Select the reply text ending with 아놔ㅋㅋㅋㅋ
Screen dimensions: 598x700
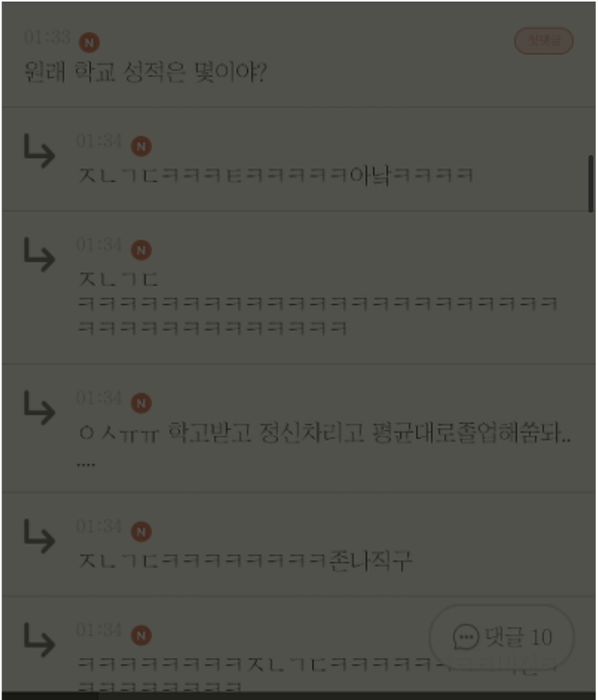click(x=275, y=175)
